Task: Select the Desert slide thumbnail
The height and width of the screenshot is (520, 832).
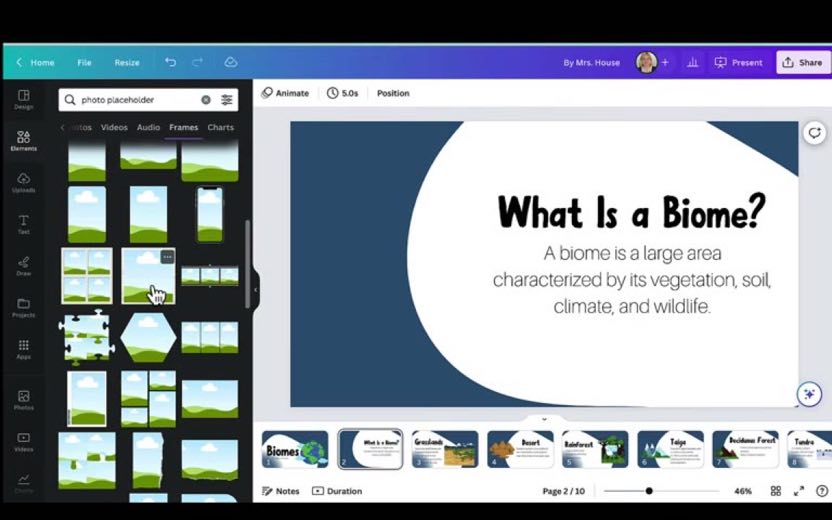Action: pos(520,449)
